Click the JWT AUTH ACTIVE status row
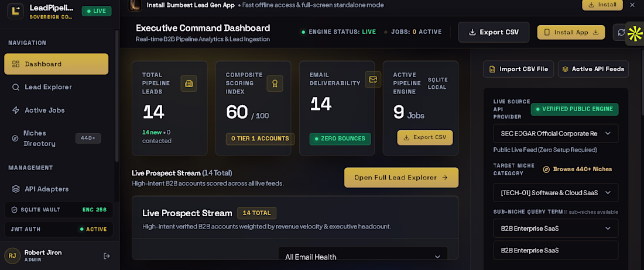The image size is (644, 270). (x=59, y=229)
